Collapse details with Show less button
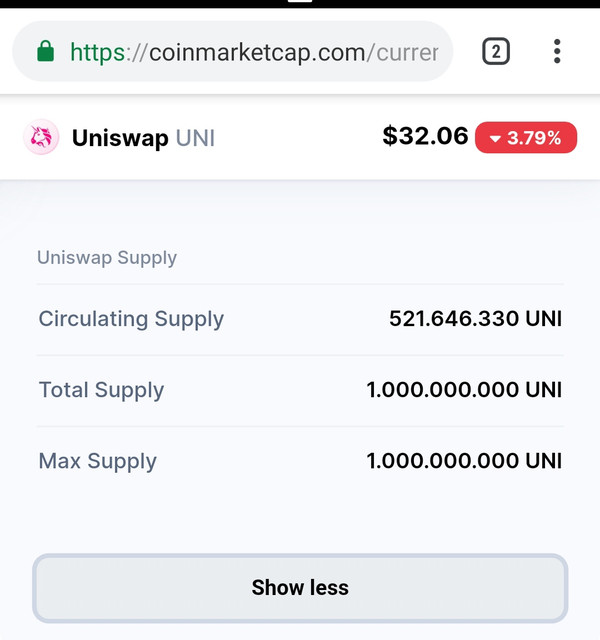This screenshot has width=600, height=640. point(300,588)
